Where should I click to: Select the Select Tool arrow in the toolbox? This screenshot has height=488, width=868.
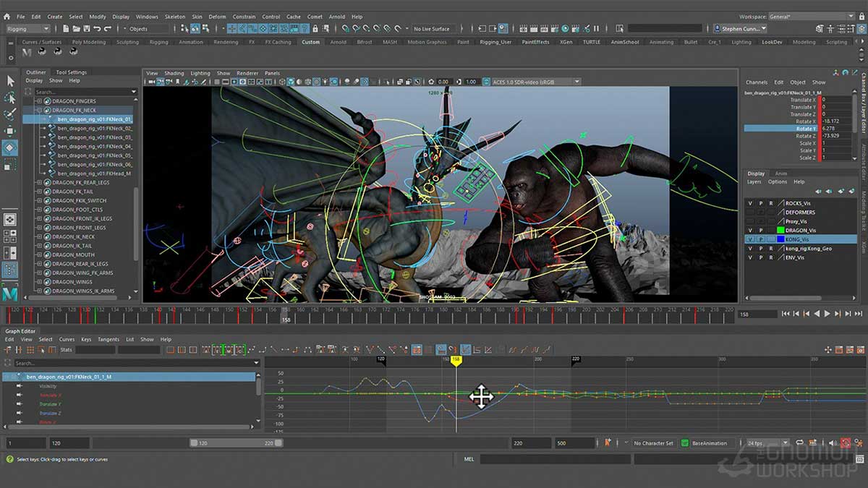(x=10, y=81)
